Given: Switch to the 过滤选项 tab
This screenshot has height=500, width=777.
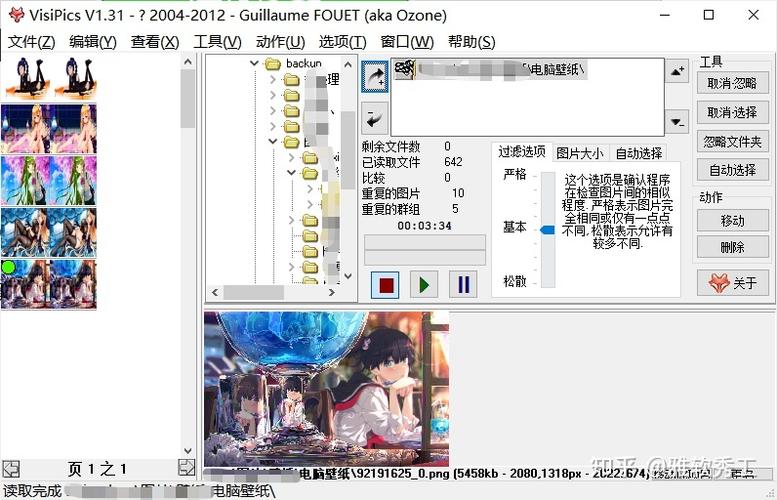Looking at the screenshot, I should 521,152.
